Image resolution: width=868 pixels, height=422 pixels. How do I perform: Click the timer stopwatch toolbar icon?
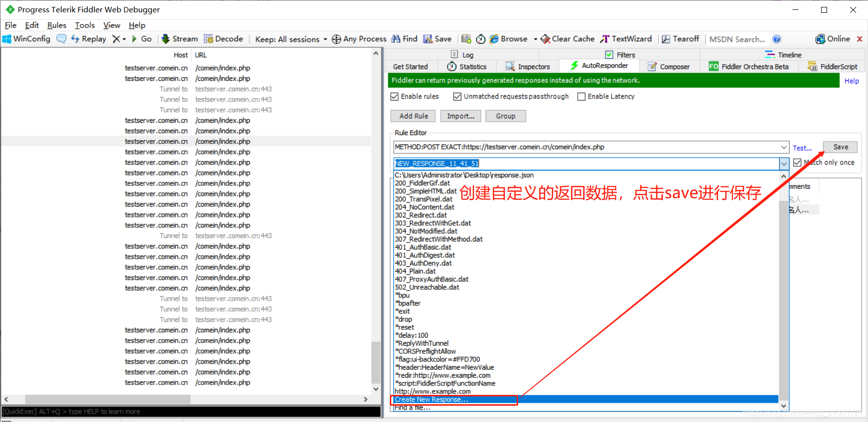(x=481, y=39)
